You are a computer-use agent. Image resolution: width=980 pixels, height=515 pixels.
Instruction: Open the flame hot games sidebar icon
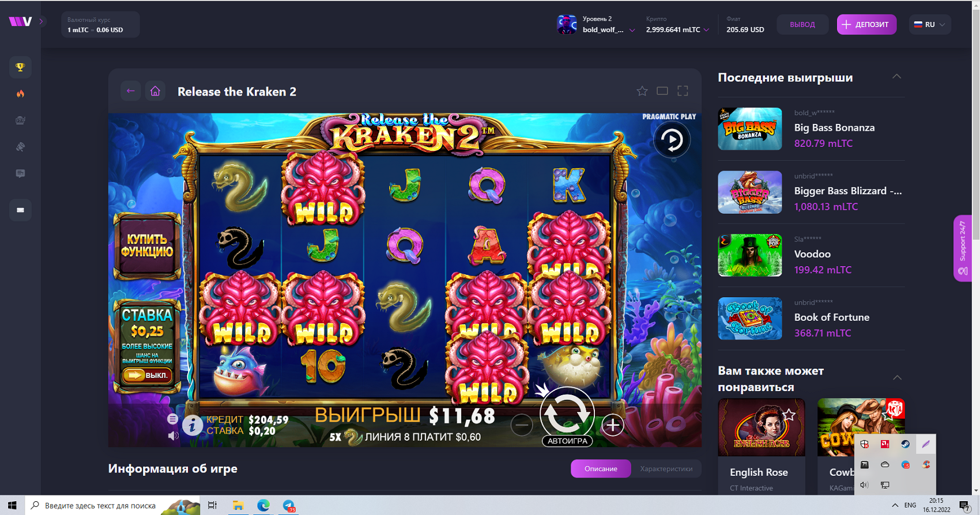(20, 94)
